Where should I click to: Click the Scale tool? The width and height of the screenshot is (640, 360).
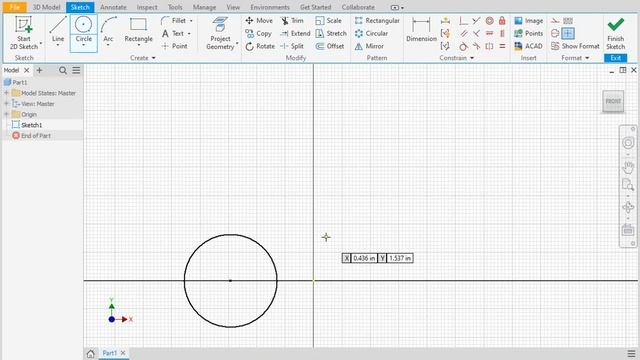pos(329,20)
